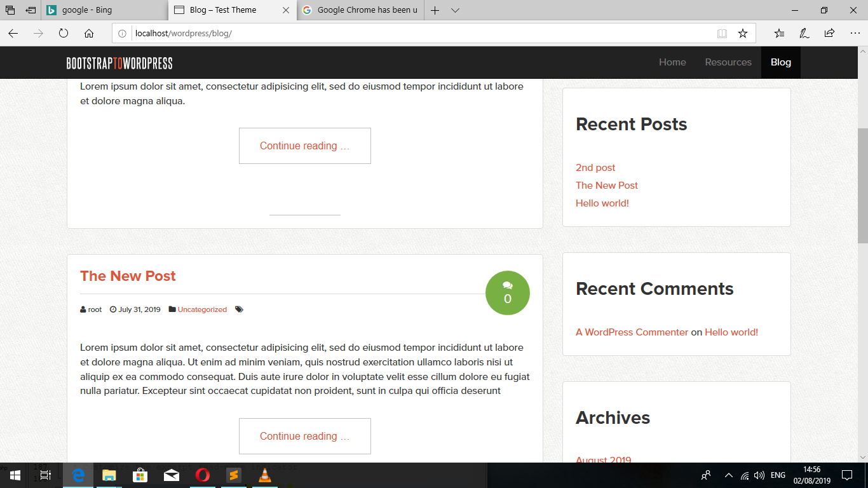Go to the browser home page icon
868x488 pixels.
coord(89,34)
